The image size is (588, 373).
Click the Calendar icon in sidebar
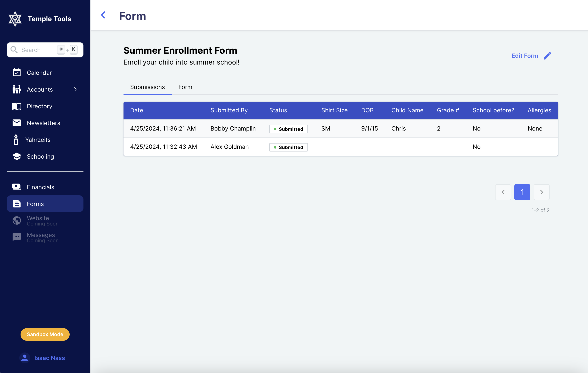coord(17,72)
